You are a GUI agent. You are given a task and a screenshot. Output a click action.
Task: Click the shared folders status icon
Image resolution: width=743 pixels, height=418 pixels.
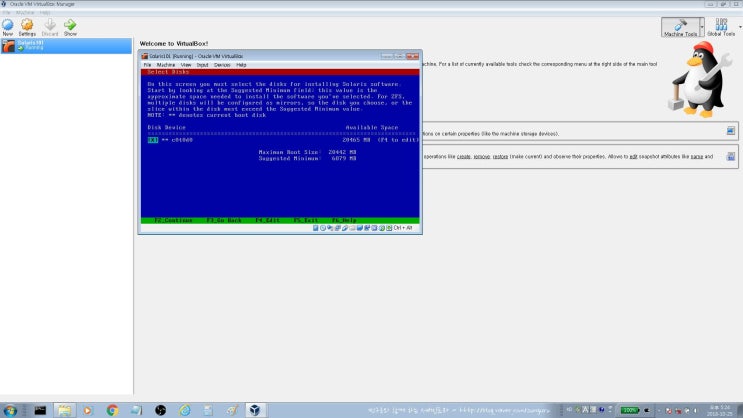(352, 228)
